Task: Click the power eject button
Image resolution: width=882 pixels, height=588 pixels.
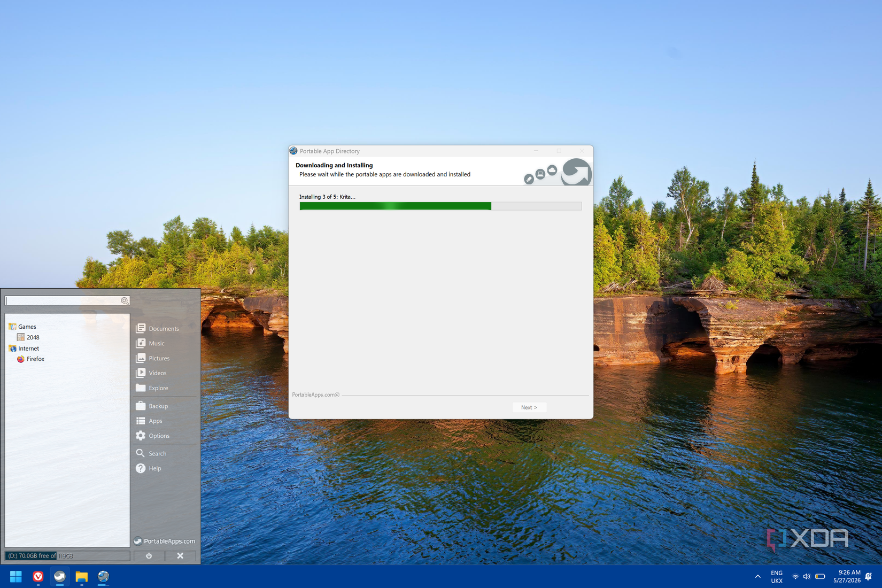Action: coord(149,556)
